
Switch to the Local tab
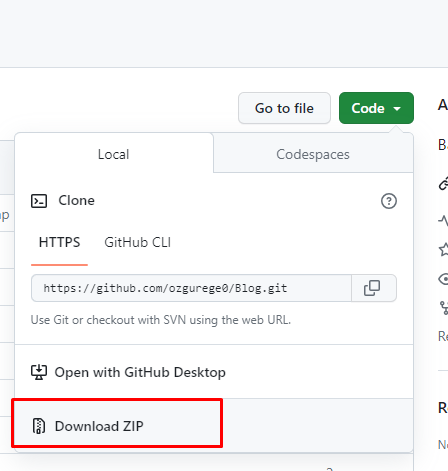(114, 154)
